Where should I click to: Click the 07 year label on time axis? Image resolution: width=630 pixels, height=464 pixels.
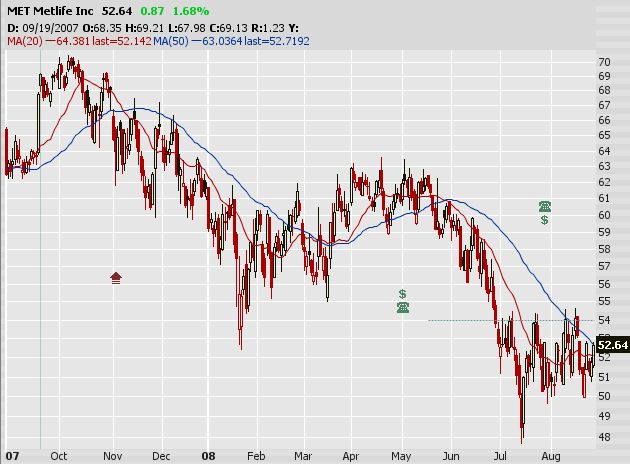coord(12,456)
